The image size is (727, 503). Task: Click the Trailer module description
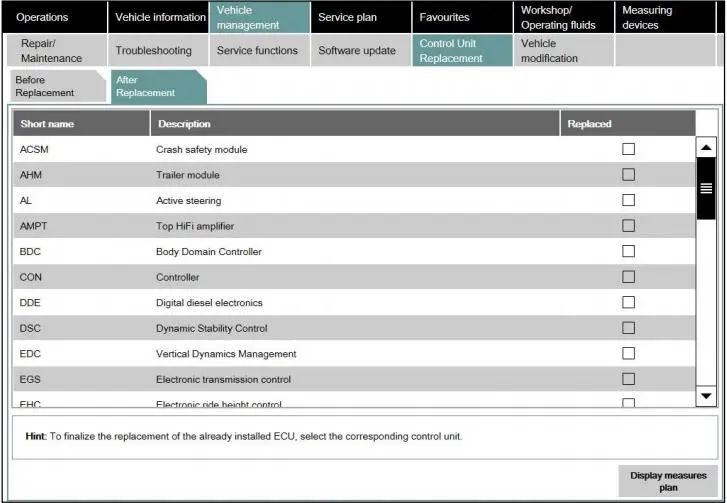tap(188, 175)
